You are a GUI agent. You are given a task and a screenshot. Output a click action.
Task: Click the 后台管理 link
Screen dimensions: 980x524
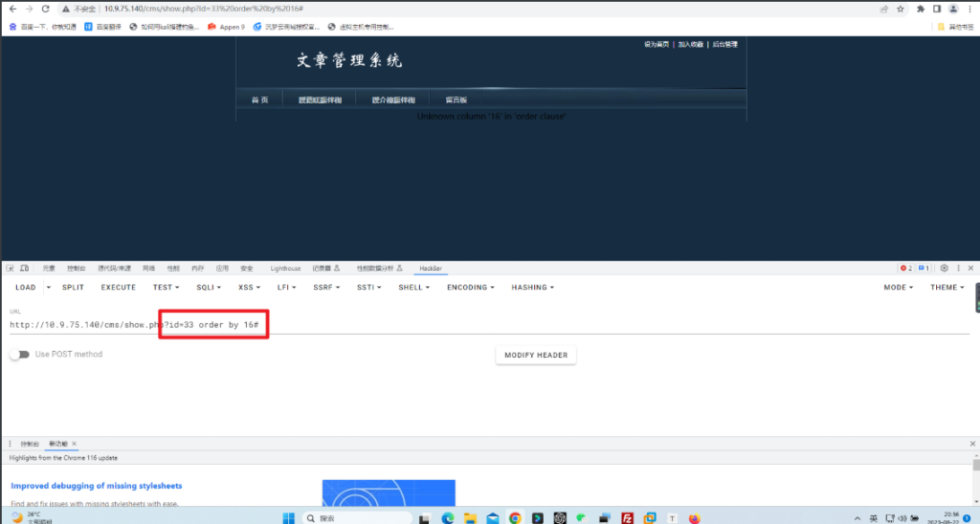point(725,44)
